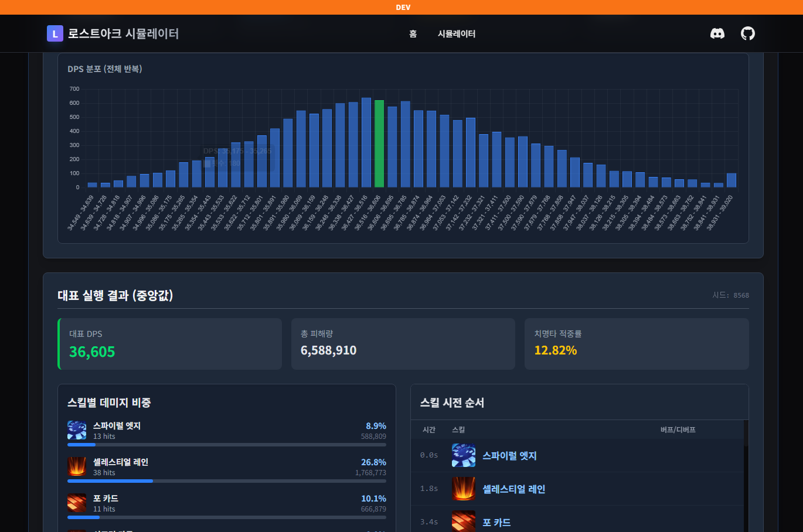Click the 스킬 시전 순서 heading
This screenshot has height=532, width=803.
pyautogui.click(x=452, y=403)
